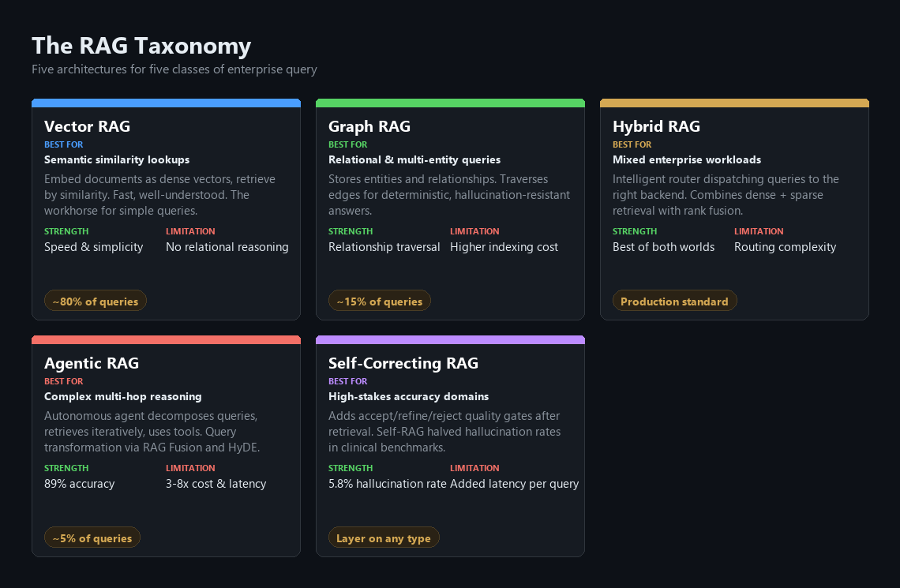Click the red bar atop Agentic RAG

(166, 340)
